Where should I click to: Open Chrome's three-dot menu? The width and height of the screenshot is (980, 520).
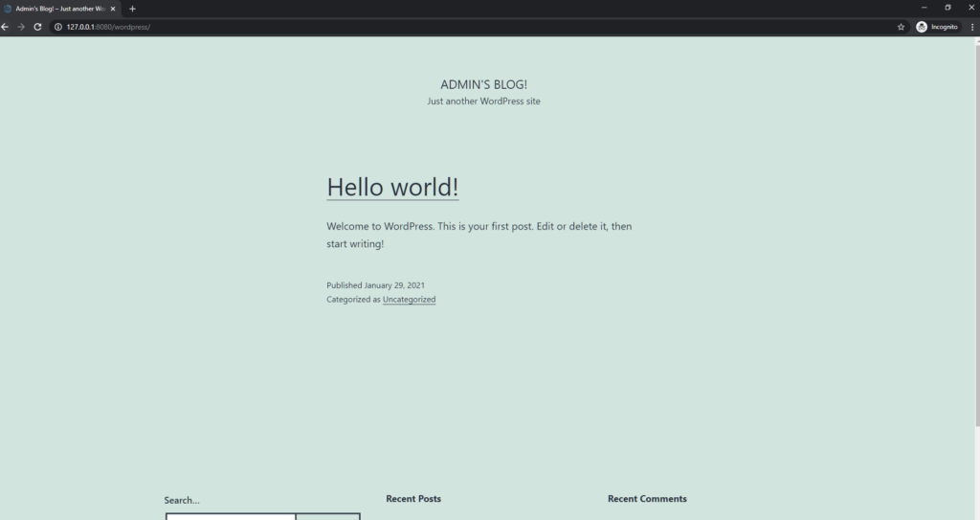click(x=972, y=27)
